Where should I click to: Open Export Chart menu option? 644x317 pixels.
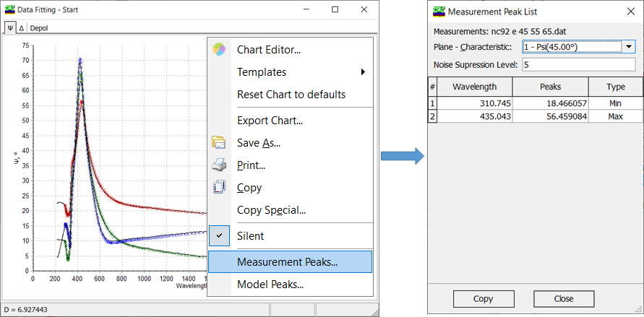270,121
